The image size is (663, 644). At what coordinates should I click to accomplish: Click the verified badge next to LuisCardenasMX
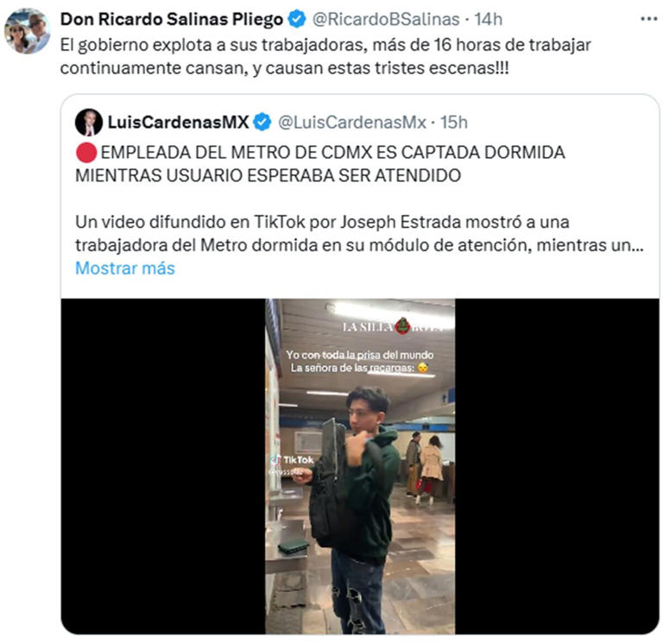coord(262,123)
